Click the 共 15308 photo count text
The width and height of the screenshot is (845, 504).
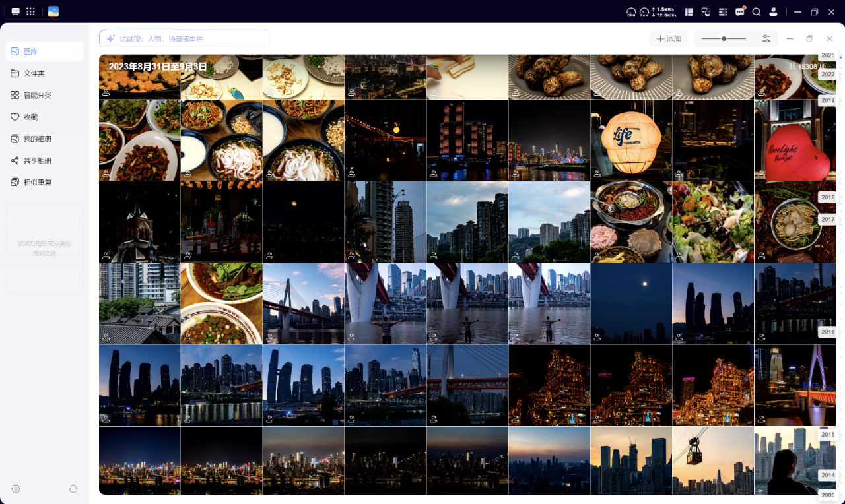coord(807,67)
